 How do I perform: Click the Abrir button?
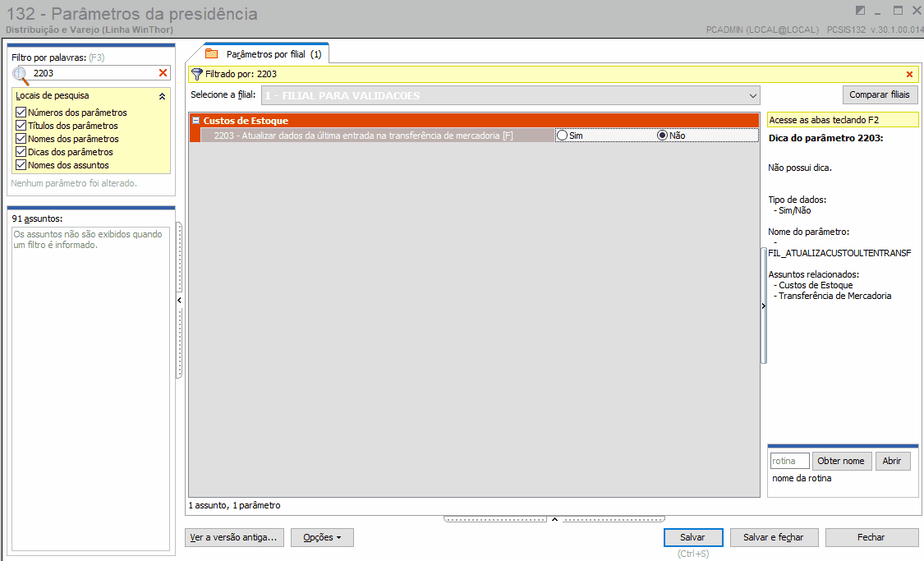pos(892,461)
